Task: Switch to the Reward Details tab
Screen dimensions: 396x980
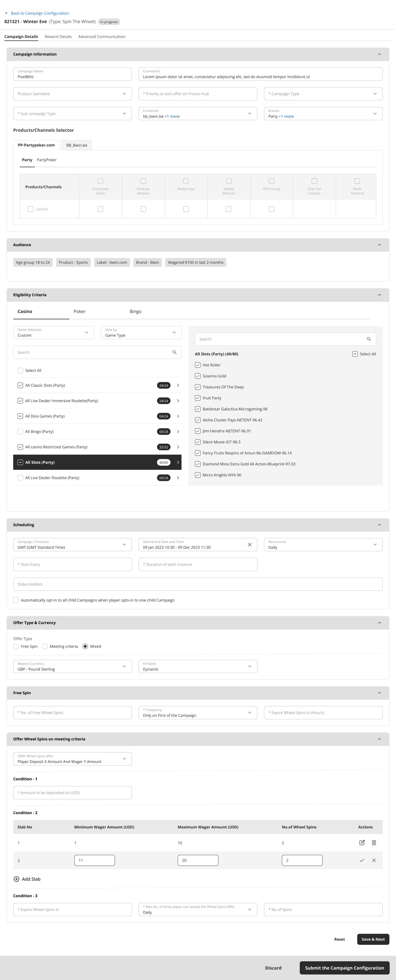Action: [58, 37]
